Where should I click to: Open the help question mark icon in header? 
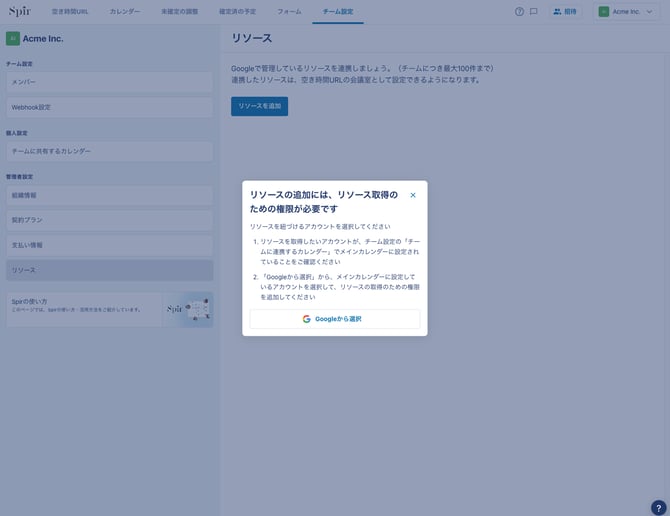[519, 12]
